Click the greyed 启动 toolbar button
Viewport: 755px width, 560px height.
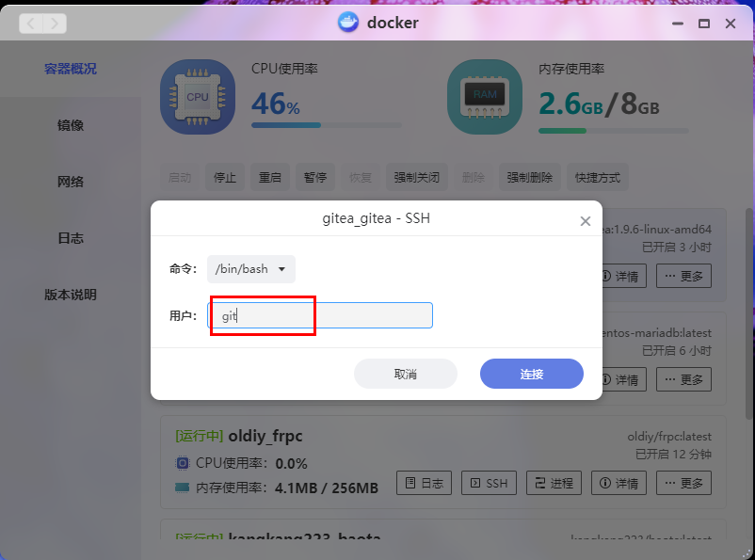[180, 177]
